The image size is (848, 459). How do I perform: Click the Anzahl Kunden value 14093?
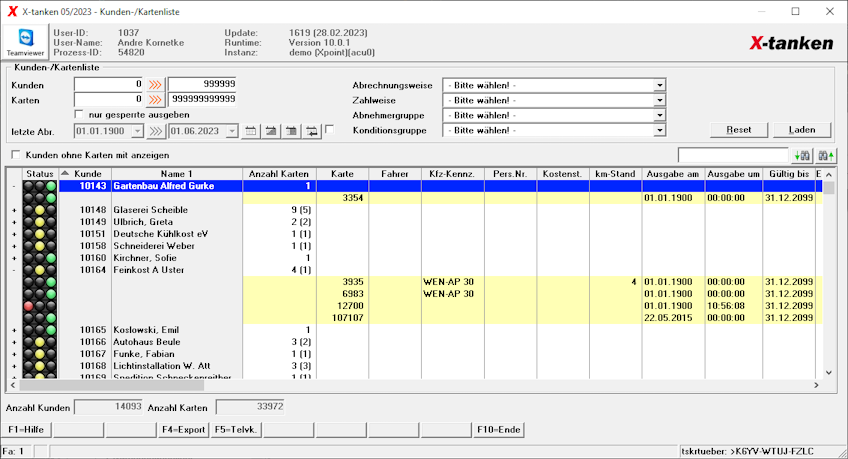[109, 407]
